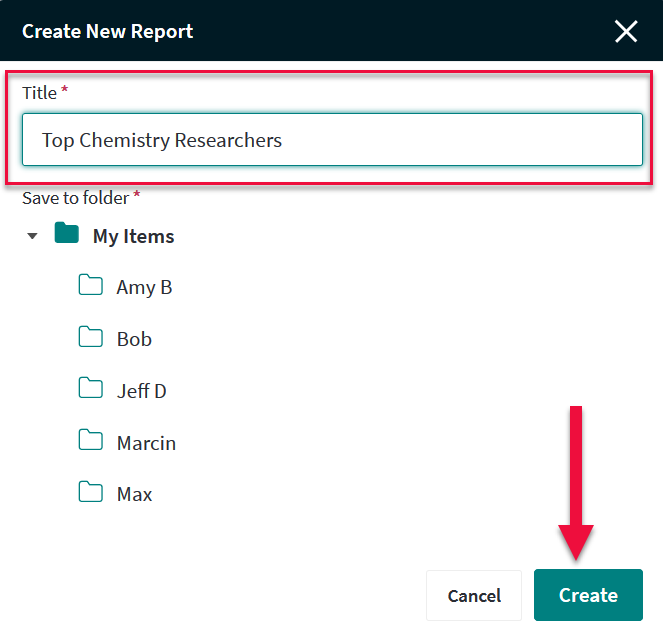Choose the Max folder name
The width and height of the screenshot is (663, 635).
pyautogui.click(x=134, y=494)
